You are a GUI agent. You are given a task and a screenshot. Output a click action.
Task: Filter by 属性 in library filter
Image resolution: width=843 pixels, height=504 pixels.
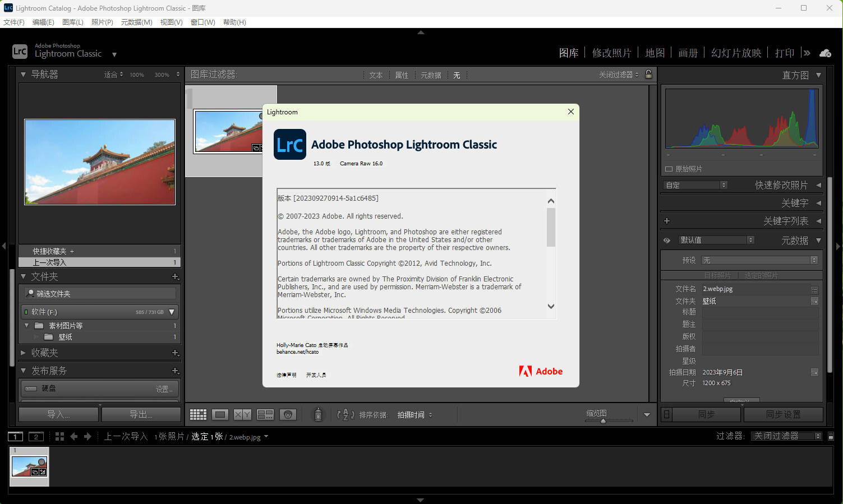click(x=402, y=75)
